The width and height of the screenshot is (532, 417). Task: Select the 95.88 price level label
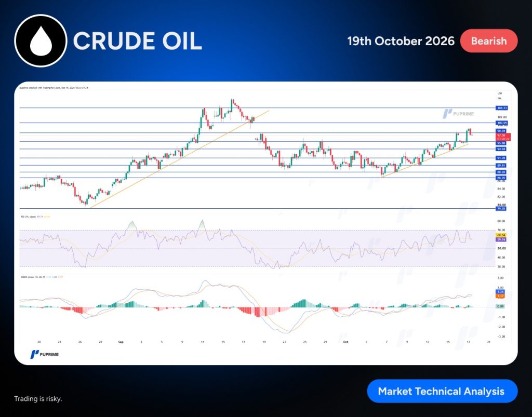tap(501, 143)
